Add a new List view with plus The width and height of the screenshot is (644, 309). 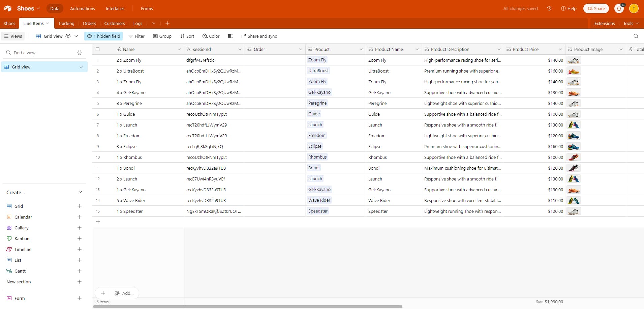tap(80, 260)
